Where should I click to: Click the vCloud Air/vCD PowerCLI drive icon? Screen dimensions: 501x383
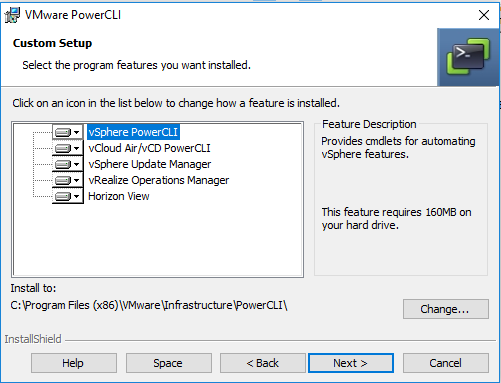[x=63, y=148]
